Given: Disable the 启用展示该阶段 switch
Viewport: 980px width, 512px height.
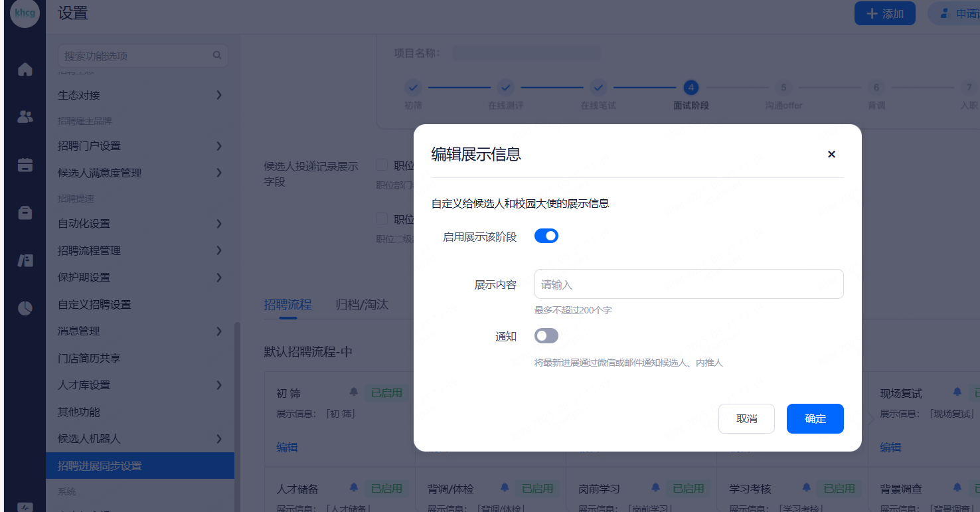Looking at the screenshot, I should pos(546,236).
